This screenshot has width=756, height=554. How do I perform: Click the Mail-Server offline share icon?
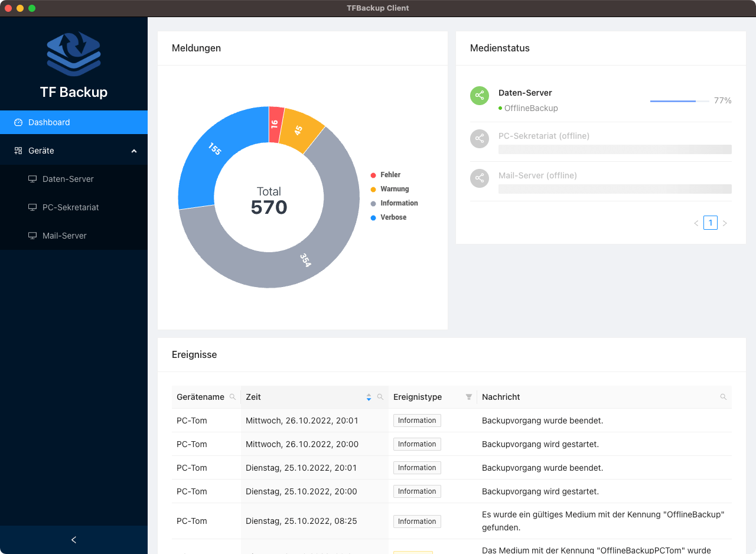click(480, 178)
